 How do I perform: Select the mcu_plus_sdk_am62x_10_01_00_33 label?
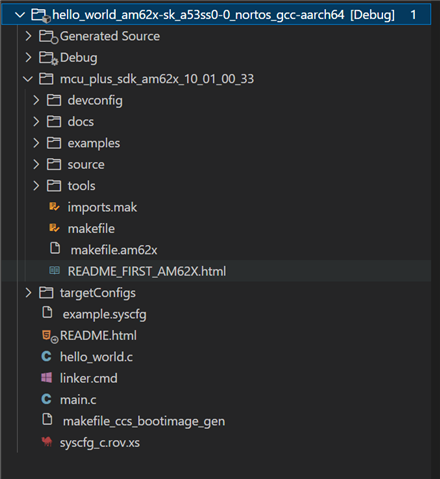pos(157,79)
